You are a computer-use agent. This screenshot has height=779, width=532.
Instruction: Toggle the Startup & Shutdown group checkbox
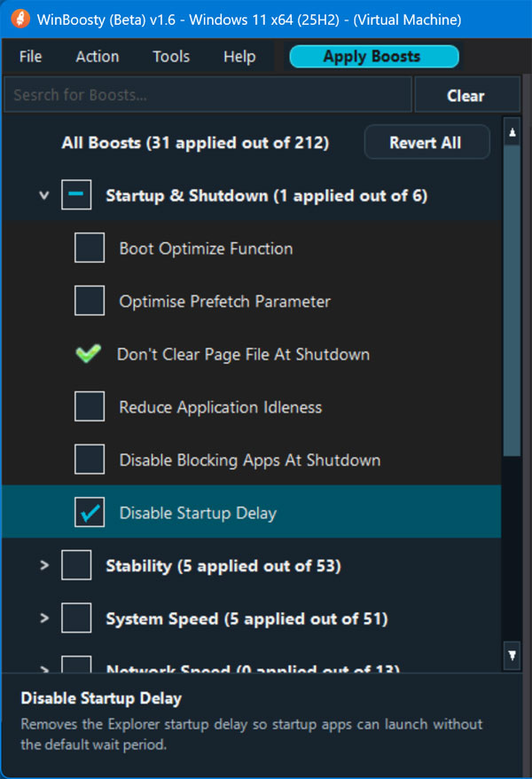(76, 195)
